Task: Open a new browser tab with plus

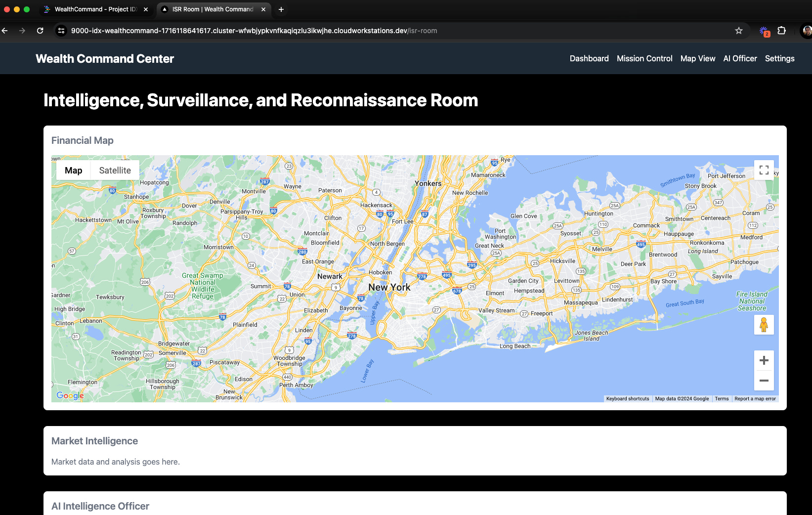Action: tap(281, 9)
